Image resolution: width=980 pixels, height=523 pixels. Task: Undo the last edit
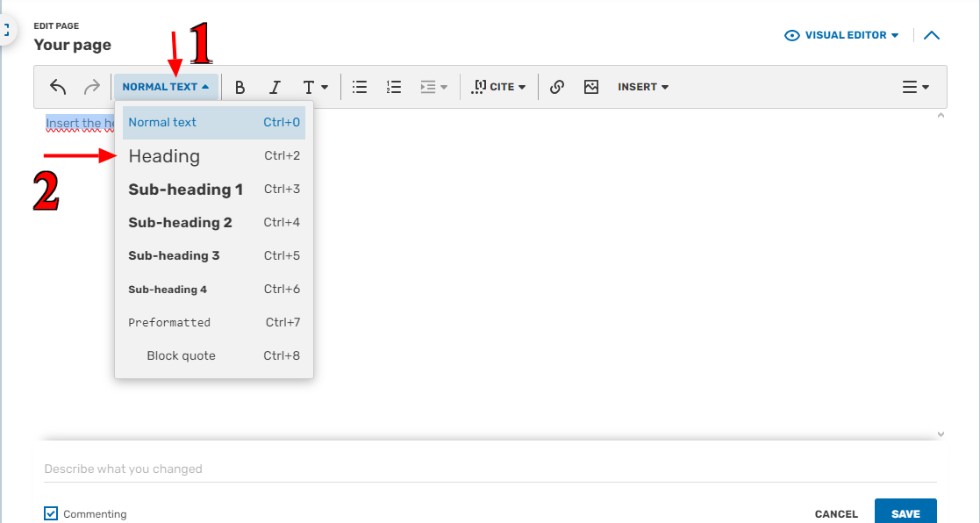(x=58, y=87)
